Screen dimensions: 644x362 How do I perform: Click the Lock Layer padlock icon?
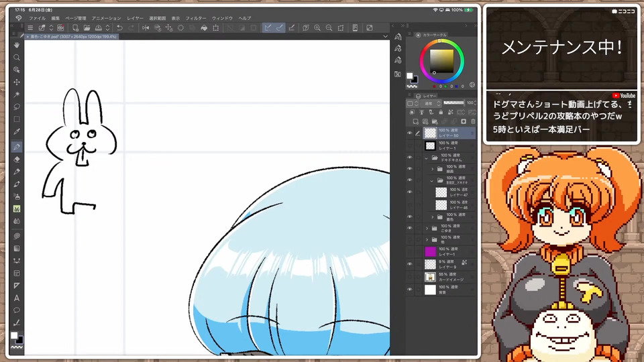click(441, 112)
